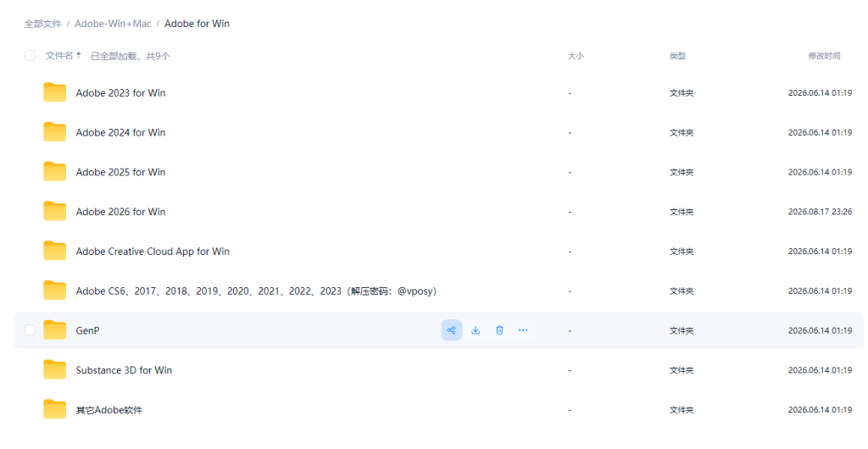Open the Adobe CS6、2017…2023 folder name
Screen dimensions: 868x449
tap(256, 291)
